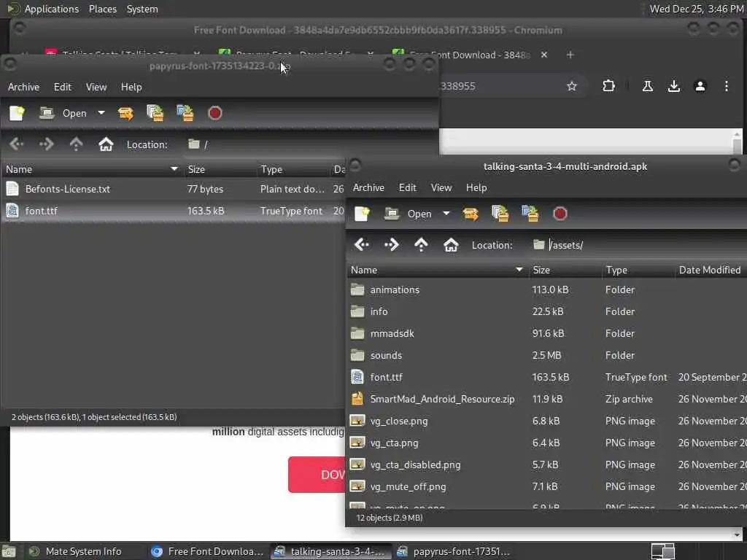Create new archive in papyrus-font window
The height and width of the screenshot is (560, 747).
tap(17, 113)
